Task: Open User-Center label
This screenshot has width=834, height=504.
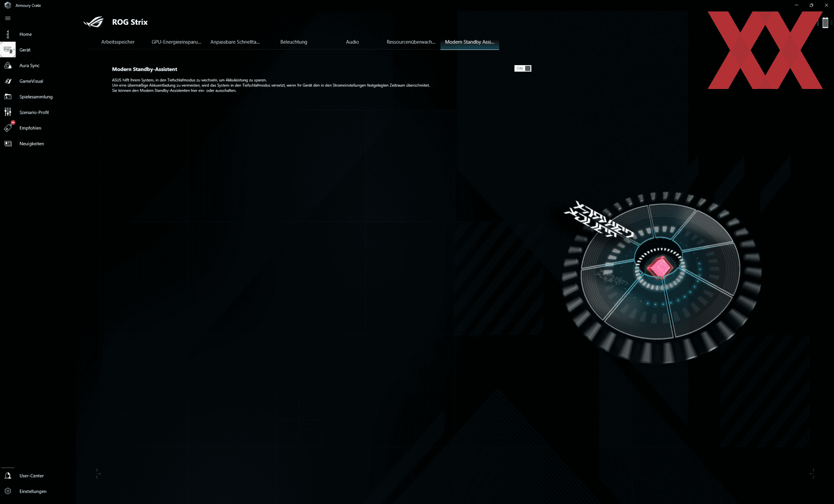Action: pyautogui.click(x=32, y=476)
